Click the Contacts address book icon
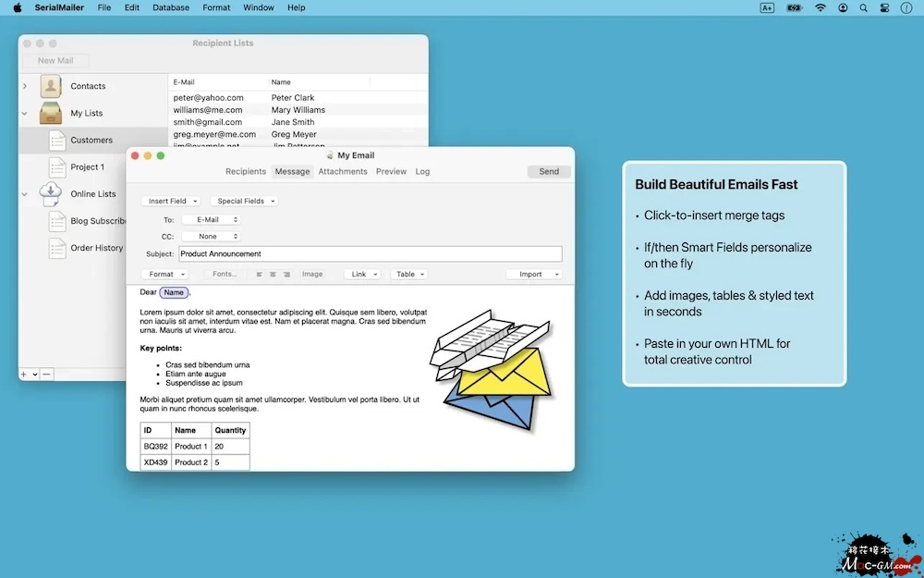The image size is (924, 578). click(x=51, y=86)
